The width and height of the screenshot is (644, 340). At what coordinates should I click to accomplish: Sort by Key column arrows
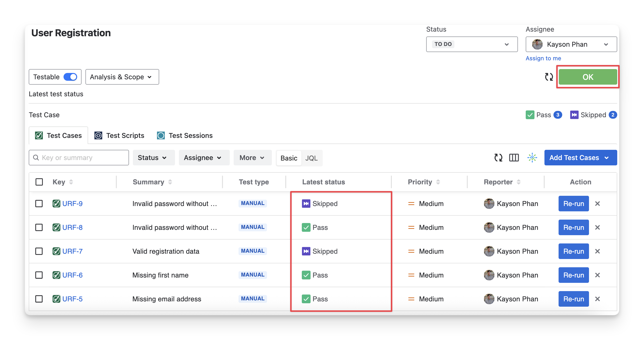(71, 182)
